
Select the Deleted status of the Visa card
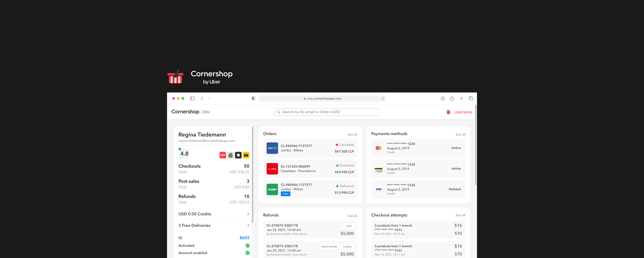(x=455, y=189)
